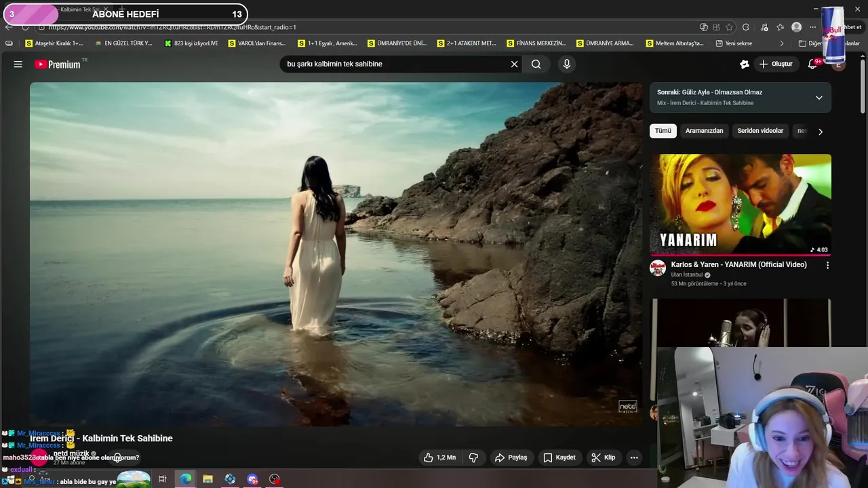Select the Tümü filter chip
The height and width of the screenshot is (488, 868).
pos(663,131)
